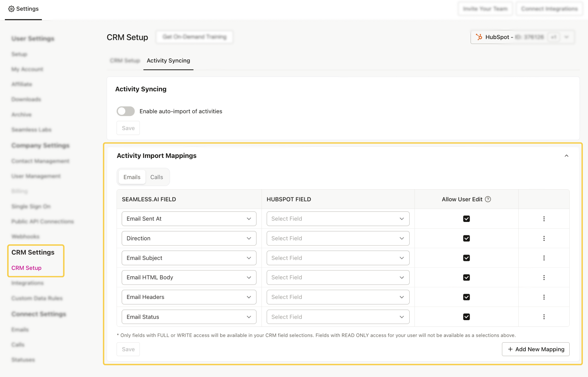Select a HubSpot field for Direction
The height and width of the screenshot is (377, 588).
pos(338,238)
